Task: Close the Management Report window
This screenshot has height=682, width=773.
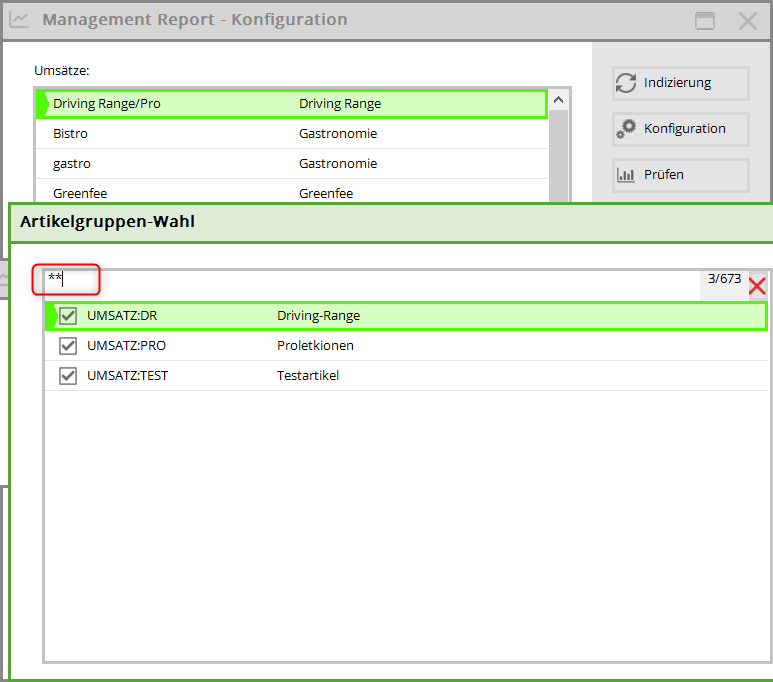Action: [x=747, y=21]
